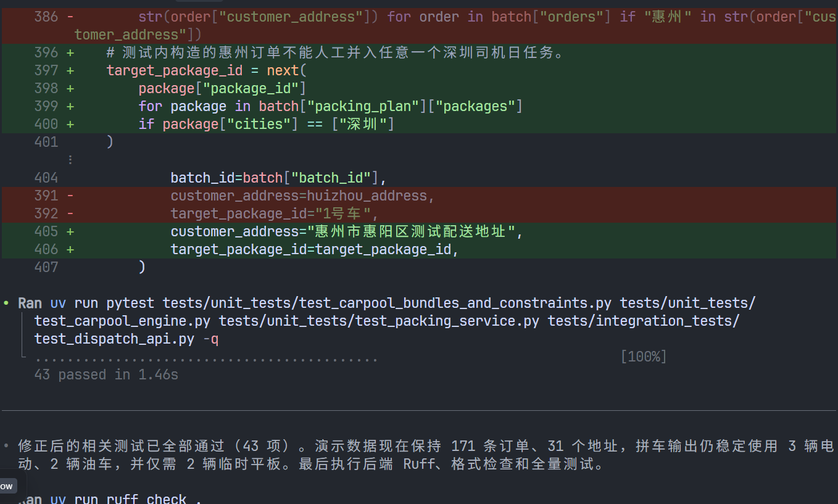Click the '43 passed in 1.46s' result
The image size is (838, 504).
click(x=106, y=374)
